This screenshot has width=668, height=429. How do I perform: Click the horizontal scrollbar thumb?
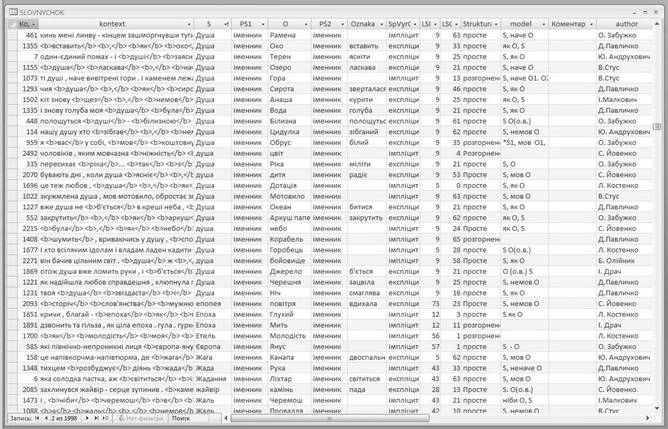[330, 418]
